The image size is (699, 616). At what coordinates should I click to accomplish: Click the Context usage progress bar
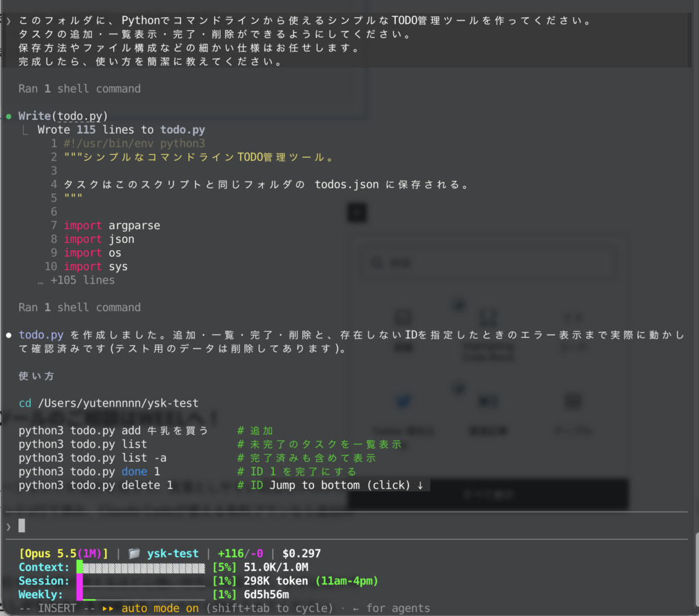coord(141,568)
